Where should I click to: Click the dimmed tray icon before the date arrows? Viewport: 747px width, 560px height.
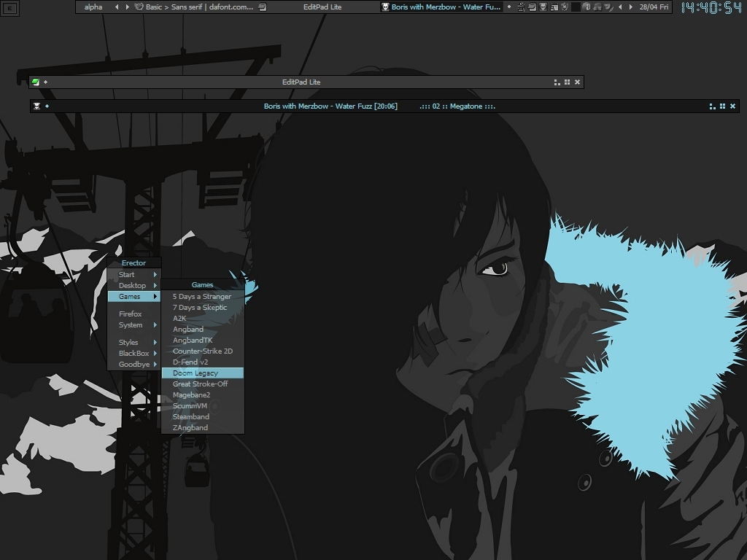[x=609, y=7]
